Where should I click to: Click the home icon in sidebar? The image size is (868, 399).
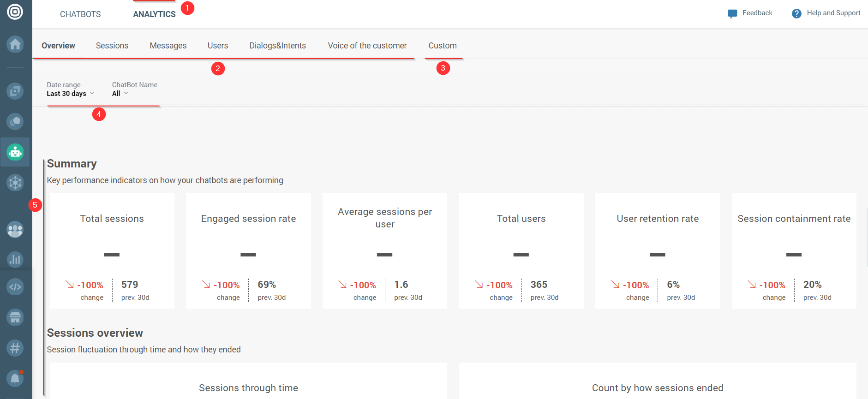point(15,44)
